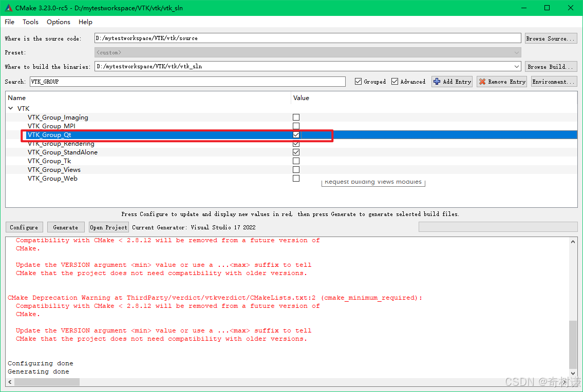This screenshot has height=392, width=583.
Task: Select the VTK_Group_Tk row name
Action: tap(49, 161)
